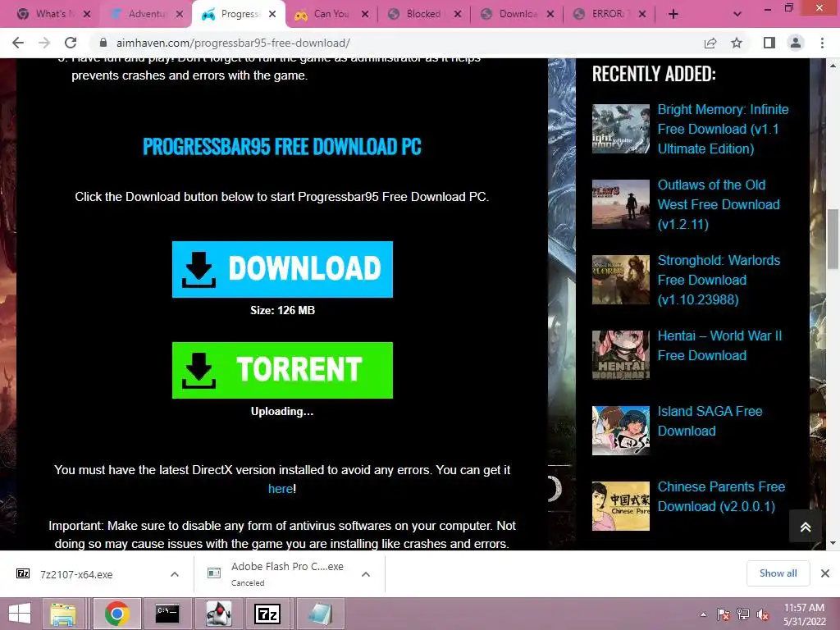Click the Stronghold Warlords thumbnail
840x630 pixels.
point(621,280)
